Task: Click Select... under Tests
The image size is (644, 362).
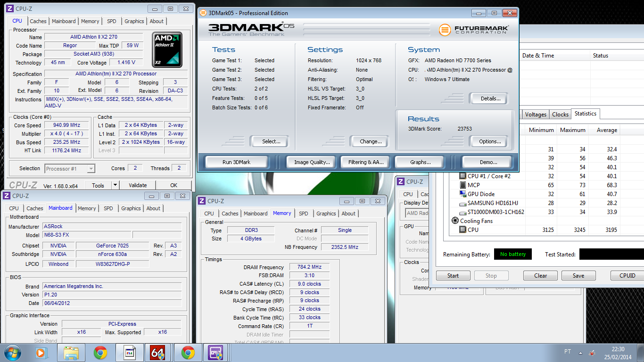Action: coord(271,141)
